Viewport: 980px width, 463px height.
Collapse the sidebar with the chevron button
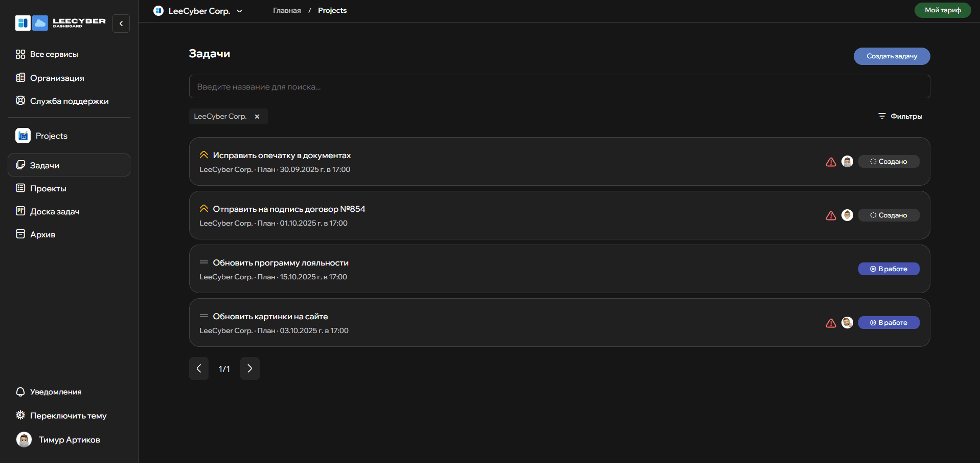[121, 24]
